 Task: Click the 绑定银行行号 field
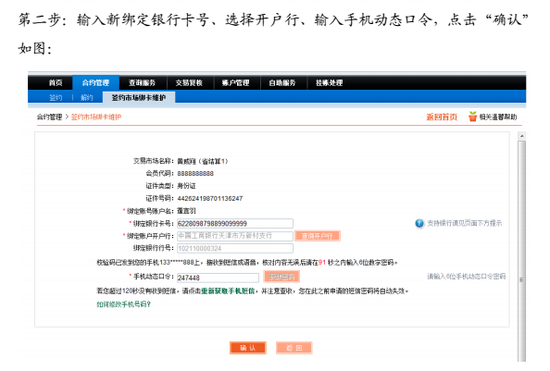235,248
